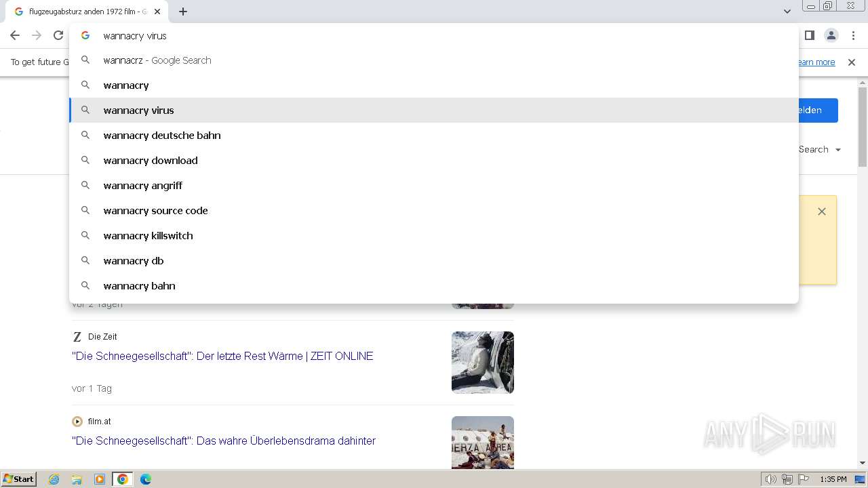Pick the 'wannacry' suggestion
This screenshot has height=488, width=868.
pos(434,85)
